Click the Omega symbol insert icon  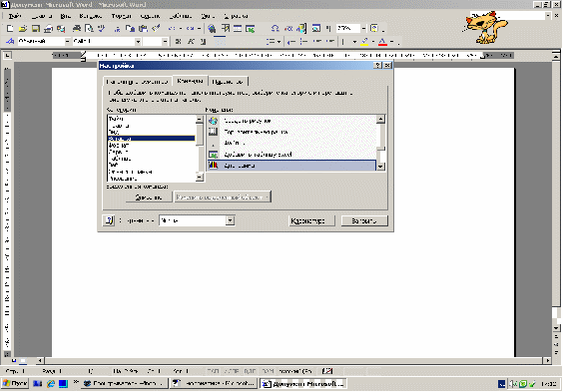click(276, 28)
